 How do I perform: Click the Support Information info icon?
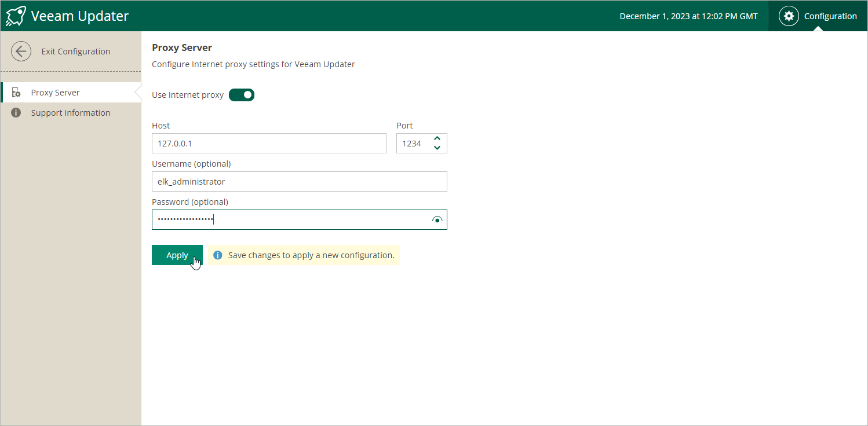pos(16,113)
